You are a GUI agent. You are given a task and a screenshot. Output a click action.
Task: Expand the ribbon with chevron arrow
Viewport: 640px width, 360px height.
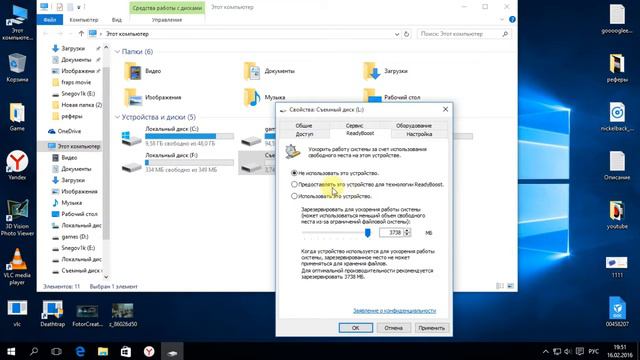coord(502,19)
